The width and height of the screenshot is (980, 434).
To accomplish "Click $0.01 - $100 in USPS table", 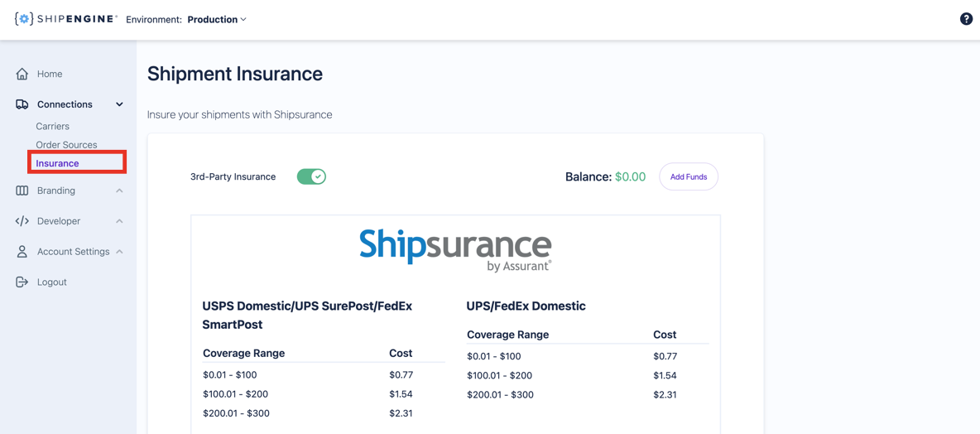I will coord(230,375).
